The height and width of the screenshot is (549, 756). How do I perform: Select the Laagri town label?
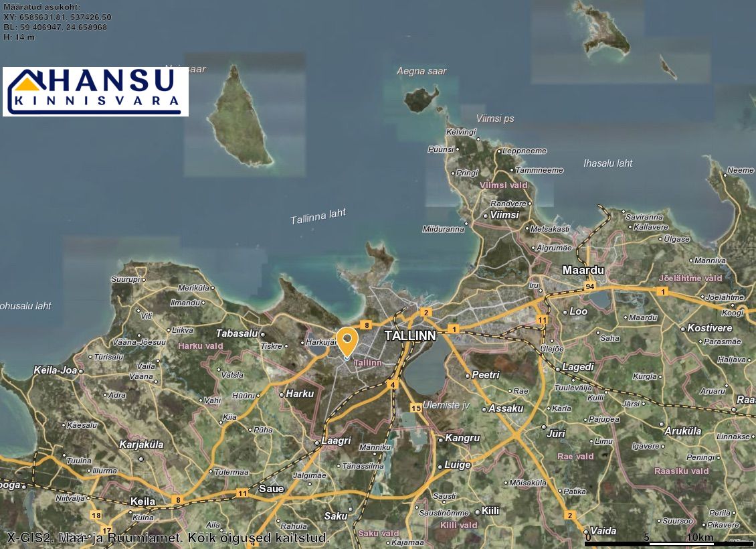[336, 441]
